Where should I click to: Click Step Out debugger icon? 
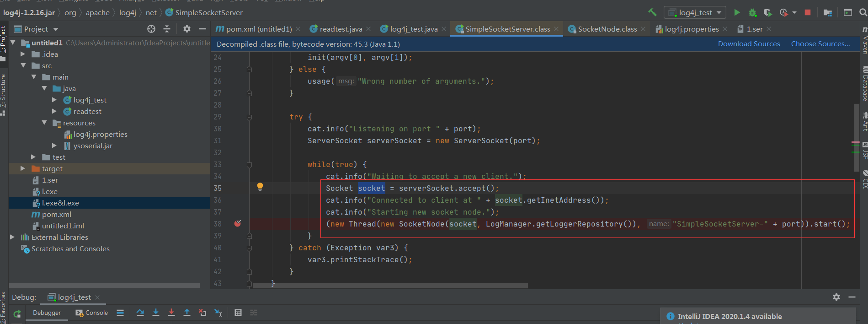[187, 313]
